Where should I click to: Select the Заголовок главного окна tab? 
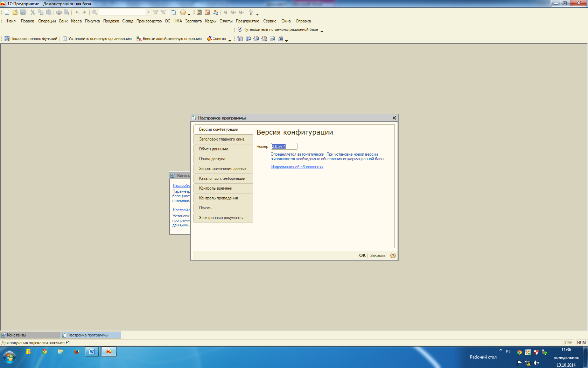[x=223, y=139]
